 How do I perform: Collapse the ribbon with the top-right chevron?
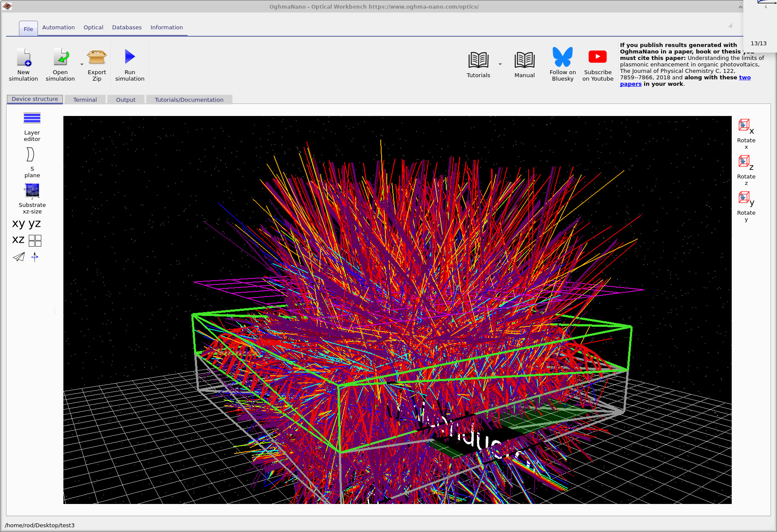[741, 7]
